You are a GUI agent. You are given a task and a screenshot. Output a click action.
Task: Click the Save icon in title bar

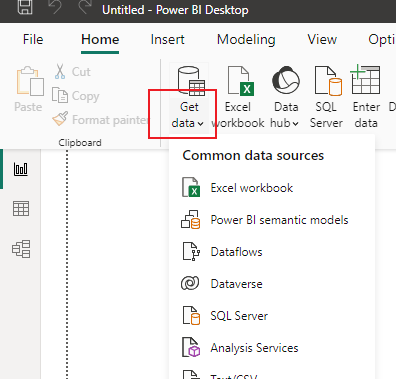[25, 7]
